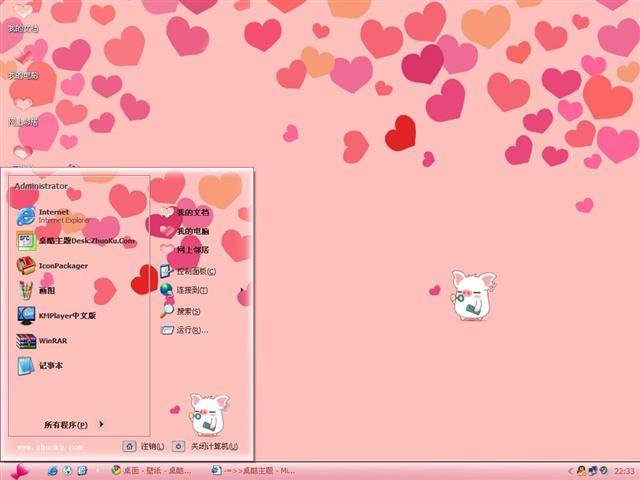Expand 所有程序(P) all programs list
Viewport: 640px width, 480px height.
click(x=73, y=424)
